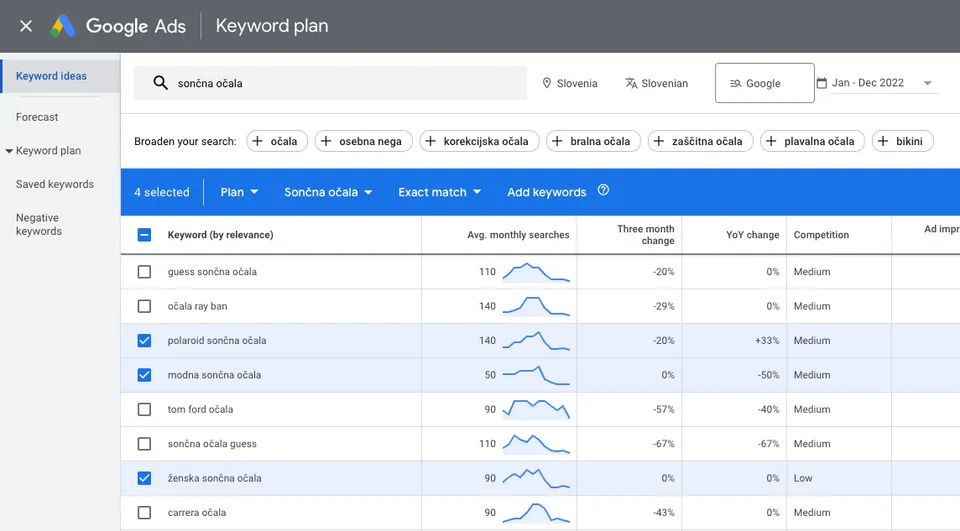Sort by Avg. monthly searches column

pos(518,235)
